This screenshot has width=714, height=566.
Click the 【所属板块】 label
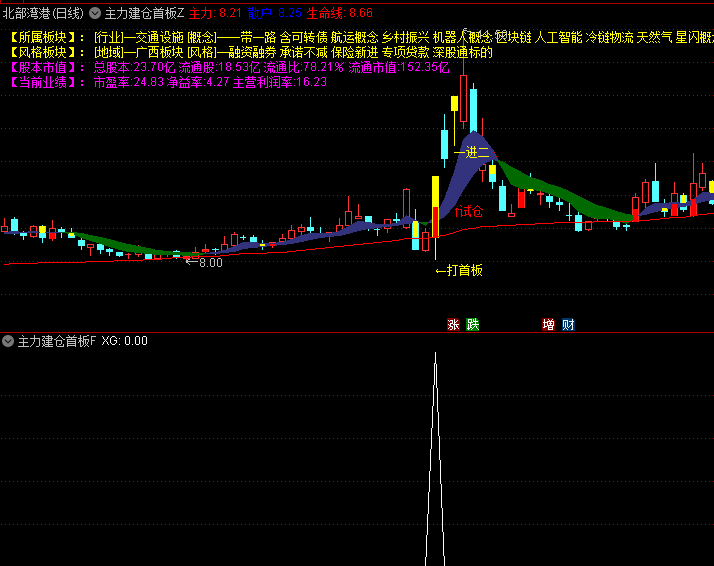(43, 38)
